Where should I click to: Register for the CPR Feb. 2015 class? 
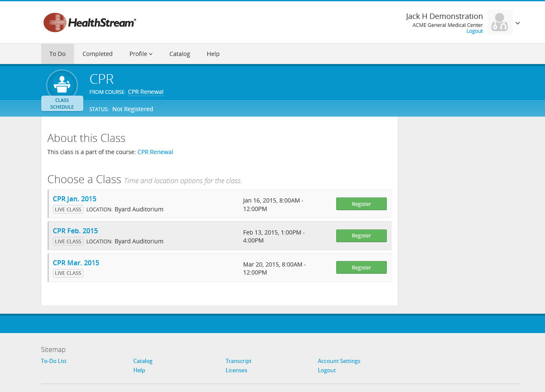pos(362,236)
